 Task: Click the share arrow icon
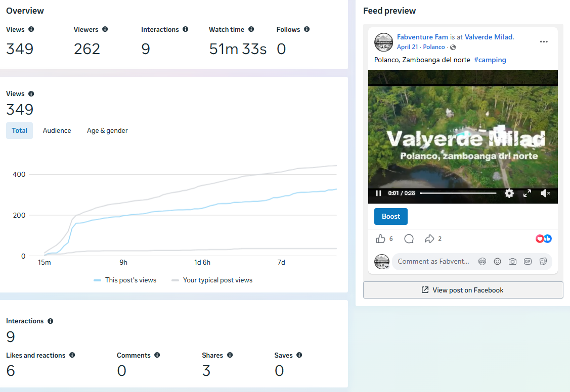pos(429,238)
